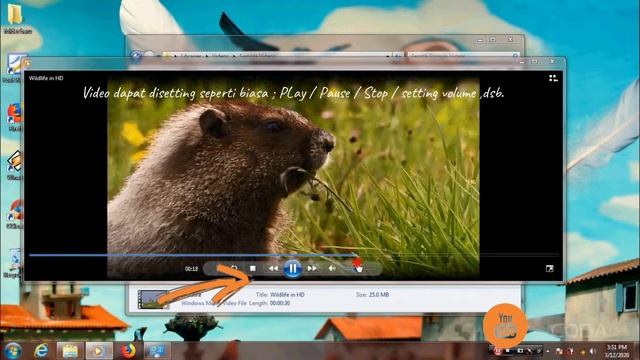Viewport: 640px width, 360px height.
Task: Toggle repeat in the player
Action: [234, 268]
